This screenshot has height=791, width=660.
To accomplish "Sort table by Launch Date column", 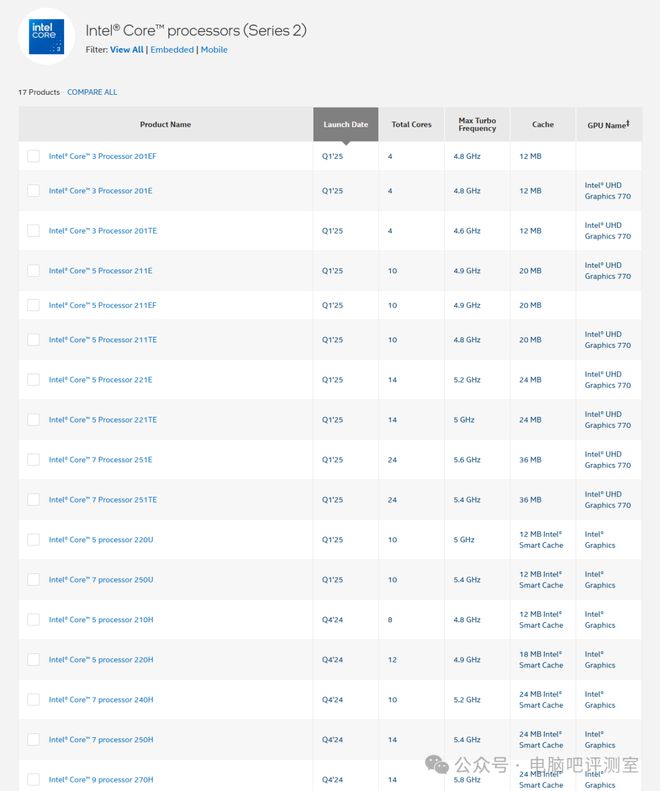I will 346,124.
